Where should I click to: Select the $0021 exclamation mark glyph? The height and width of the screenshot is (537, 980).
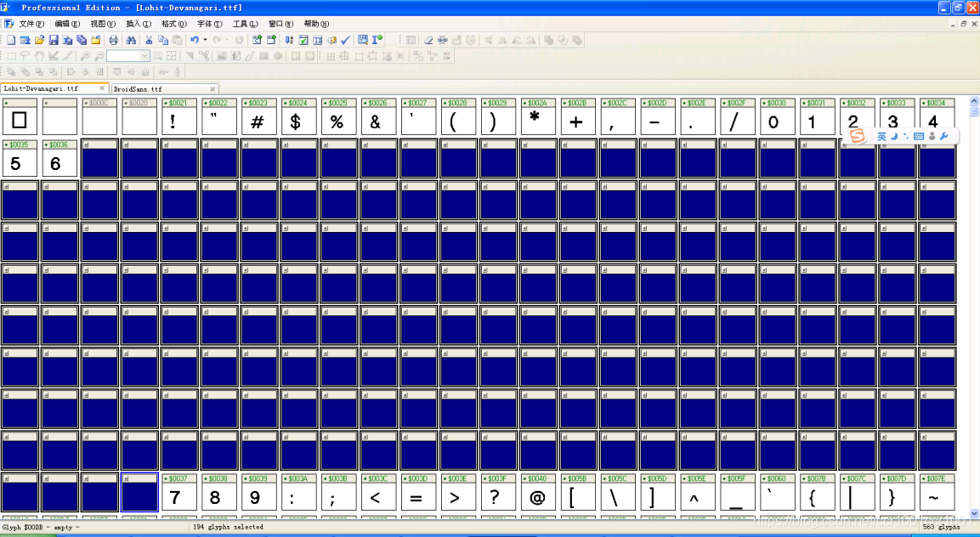click(179, 116)
